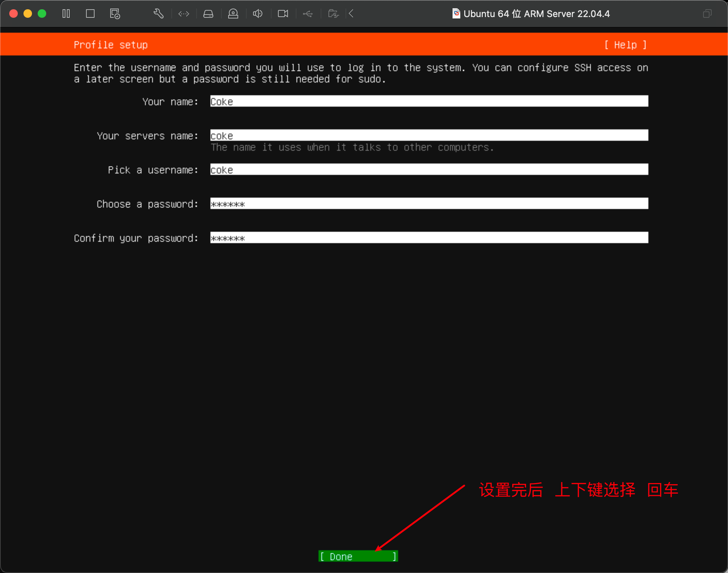Open virtual machine settings wrench icon
The height and width of the screenshot is (573, 728).
pos(159,14)
